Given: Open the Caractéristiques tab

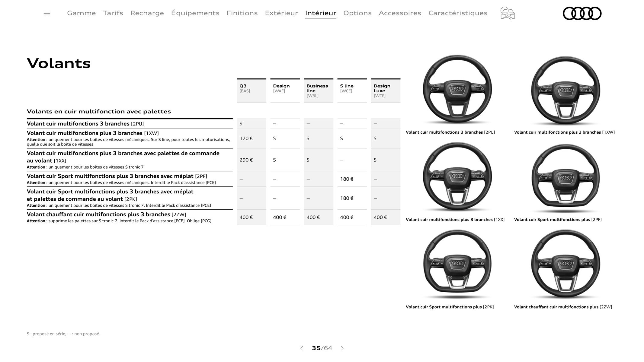Looking at the screenshot, I should (x=458, y=13).
